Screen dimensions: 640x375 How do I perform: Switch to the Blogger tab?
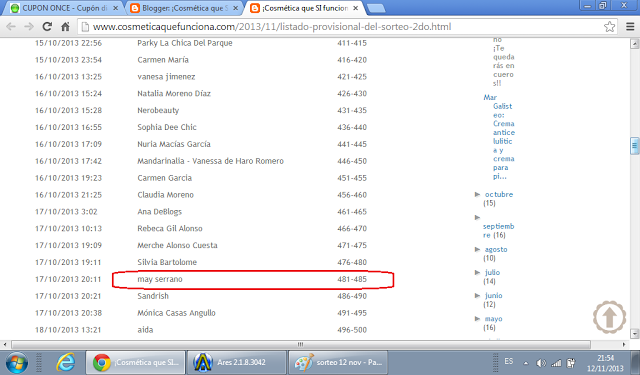(x=183, y=8)
